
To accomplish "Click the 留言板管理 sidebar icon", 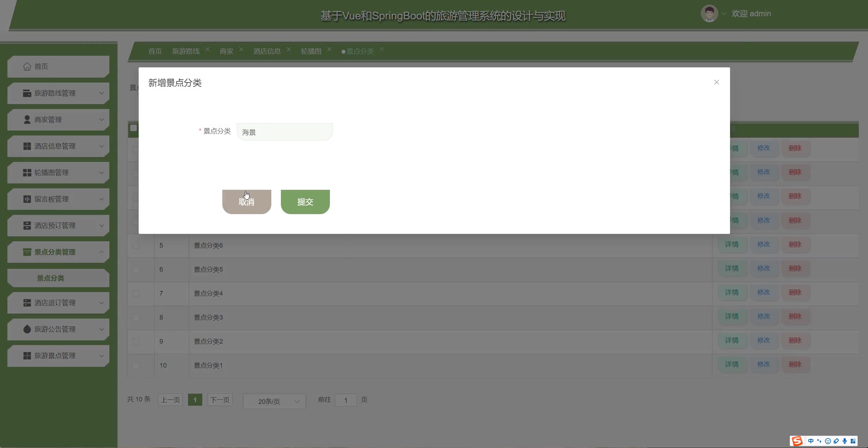I will pos(27,199).
